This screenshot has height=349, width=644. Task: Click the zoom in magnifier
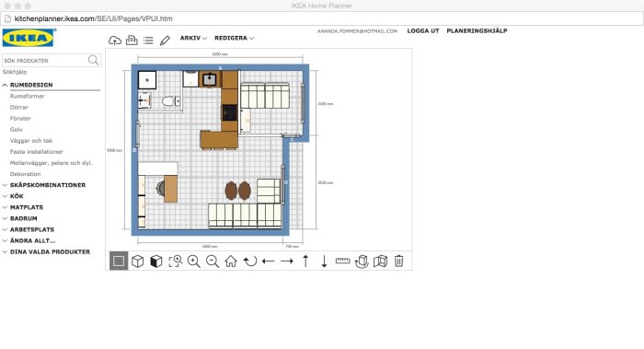pyautogui.click(x=193, y=261)
